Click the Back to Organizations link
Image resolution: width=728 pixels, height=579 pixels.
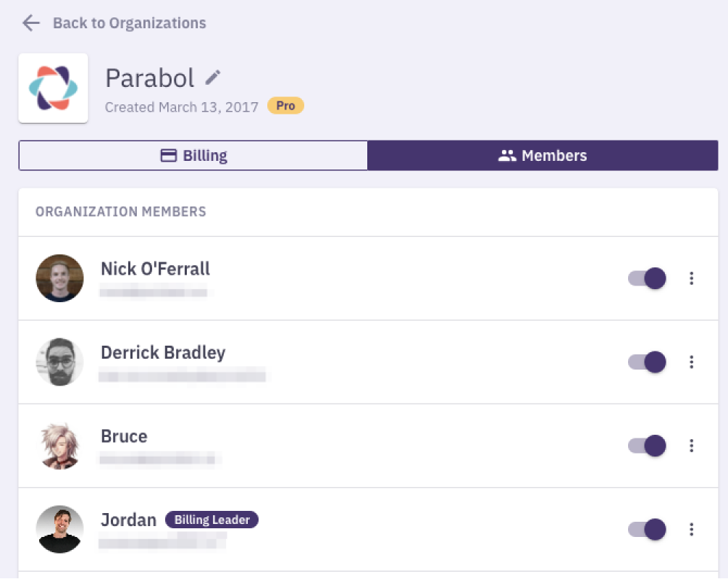(x=130, y=23)
